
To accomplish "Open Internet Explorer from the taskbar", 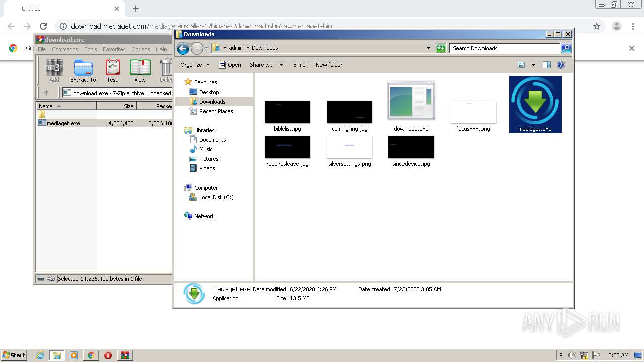I will [40, 355].
